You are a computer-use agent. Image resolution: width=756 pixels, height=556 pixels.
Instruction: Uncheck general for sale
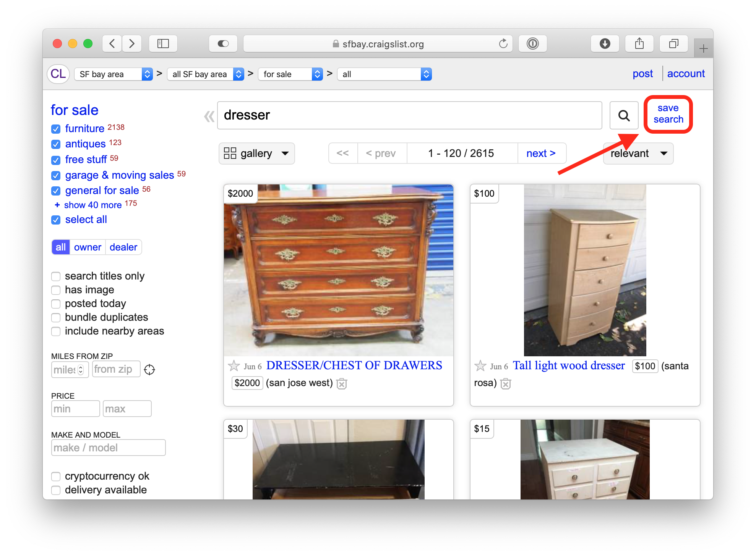coord(56,191)
